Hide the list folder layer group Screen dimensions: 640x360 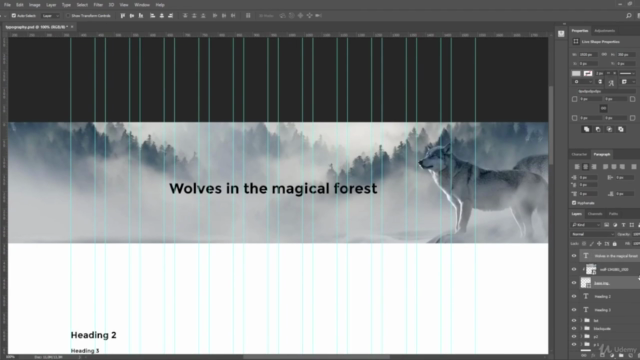(574, 320)
